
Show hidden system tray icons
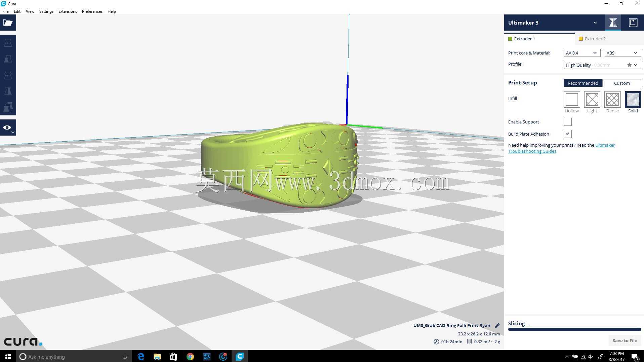[x=567, y=357]
